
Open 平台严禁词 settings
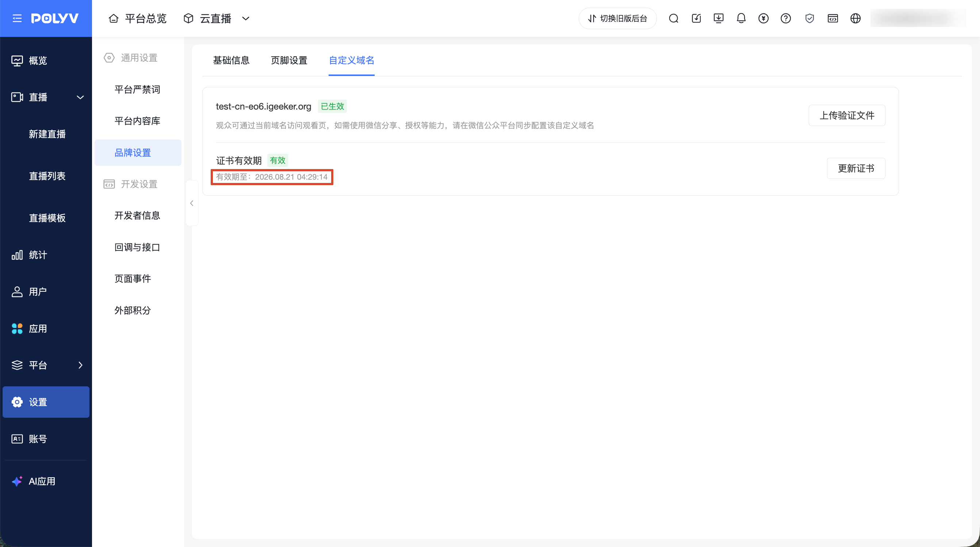(137, 89)
